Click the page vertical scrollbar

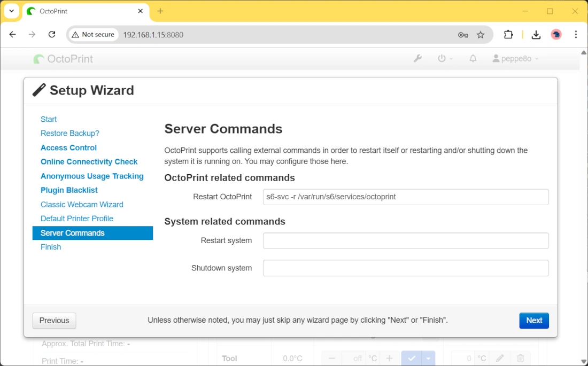(x=584, y=206)
